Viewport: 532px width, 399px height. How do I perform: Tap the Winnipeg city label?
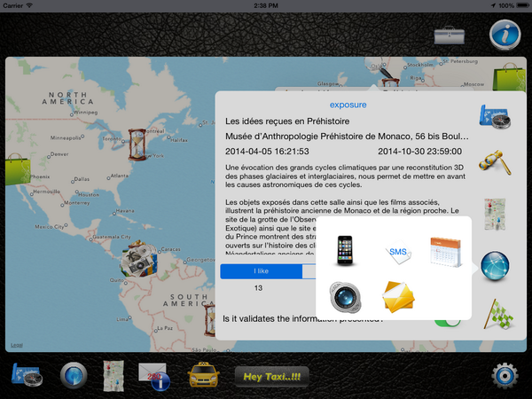click(x=85, y=113)
